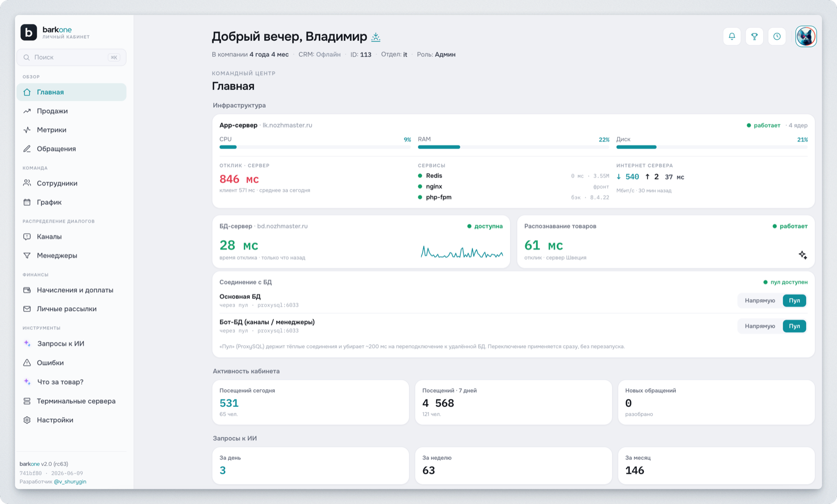Switch Основная БД to Напрямую

[760, 301]
